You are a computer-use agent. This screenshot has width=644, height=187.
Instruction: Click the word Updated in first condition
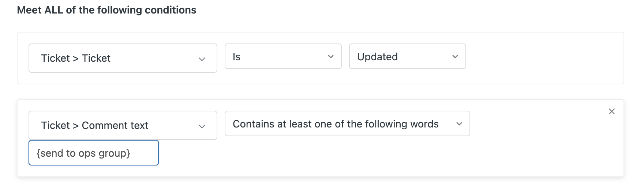click(x=377, y=57)
